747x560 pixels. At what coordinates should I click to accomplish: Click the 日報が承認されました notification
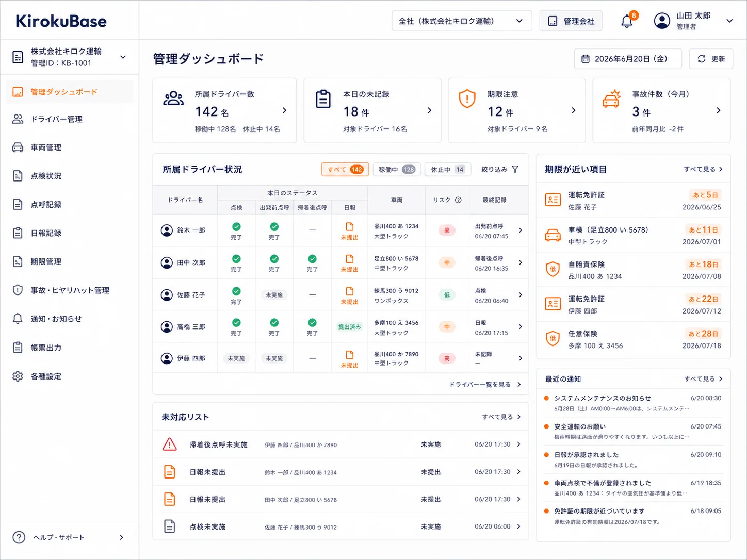click(633, 460)
